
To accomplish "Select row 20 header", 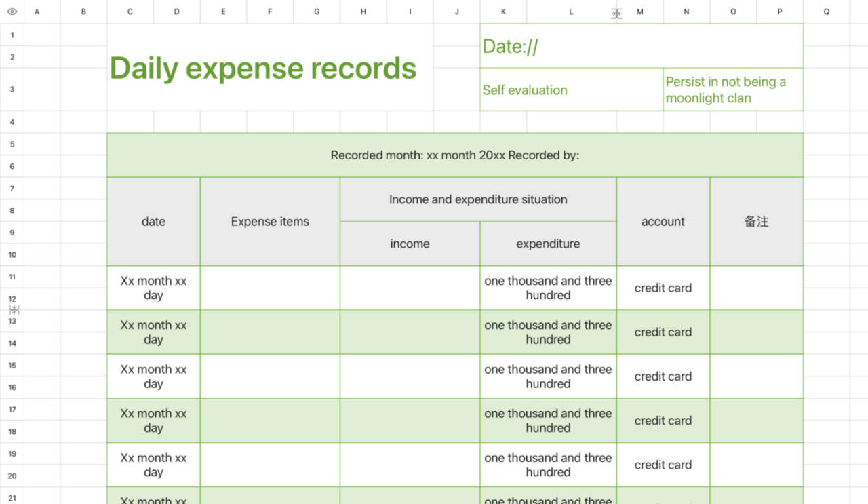I will [x=12, y=476].
